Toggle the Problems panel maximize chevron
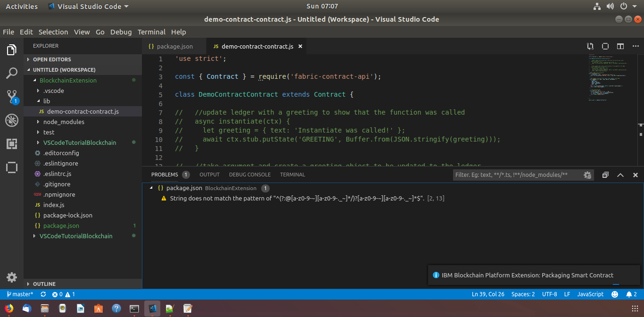644x317 pixels. pos(620,175)
